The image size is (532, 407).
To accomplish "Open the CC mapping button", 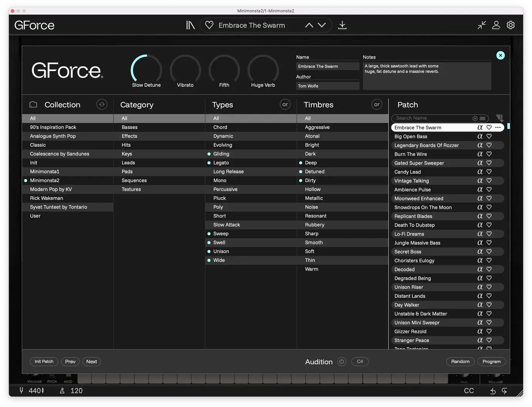I will pyautogui.click(x=469, y=391).
